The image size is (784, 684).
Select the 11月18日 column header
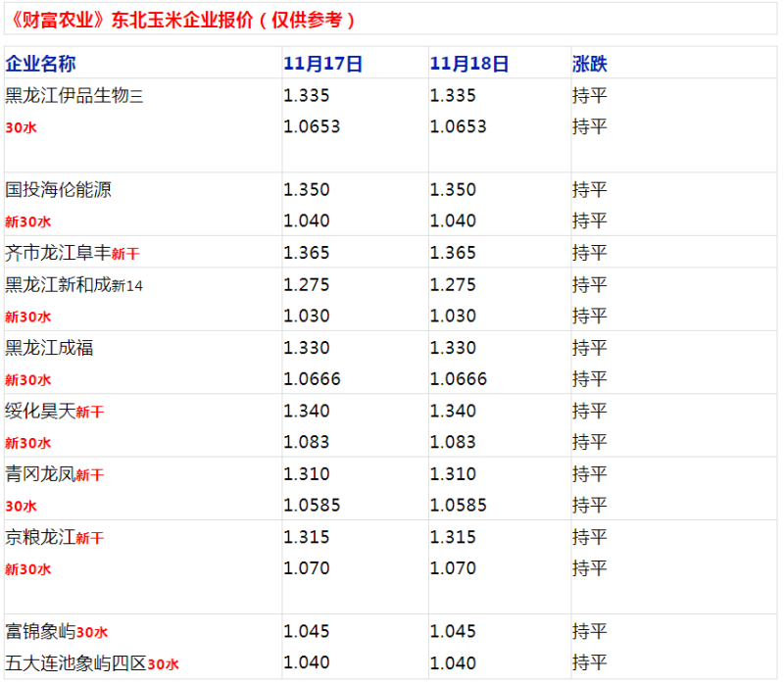pyautogui.click(x=469, y=64)
